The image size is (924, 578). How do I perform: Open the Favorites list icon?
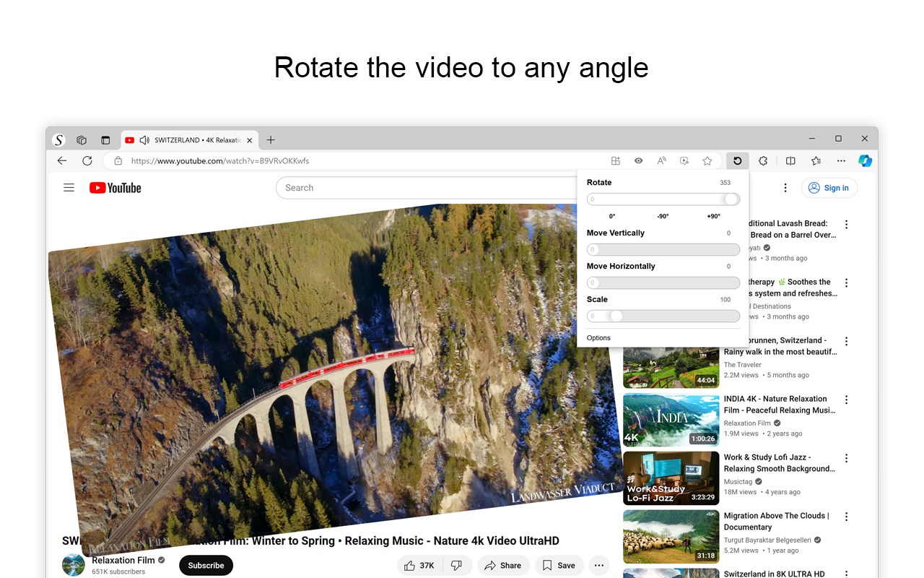[816, 161]
